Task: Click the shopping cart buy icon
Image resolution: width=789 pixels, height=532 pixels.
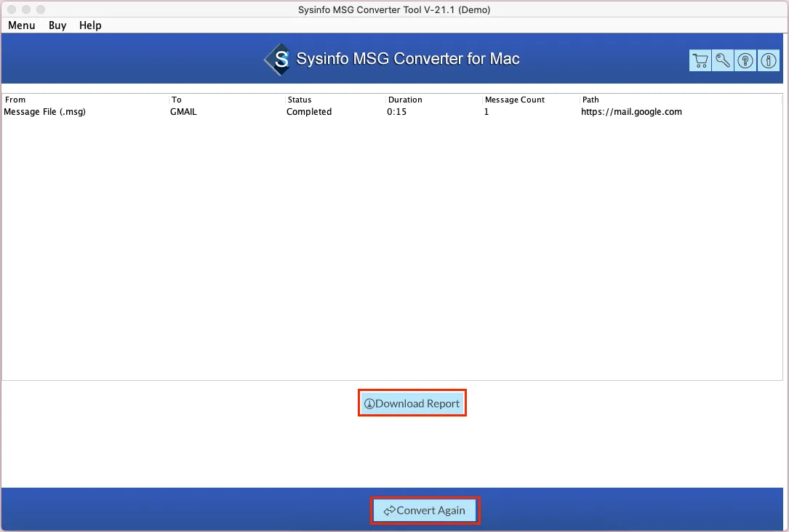Action: (x=700, y=61)
